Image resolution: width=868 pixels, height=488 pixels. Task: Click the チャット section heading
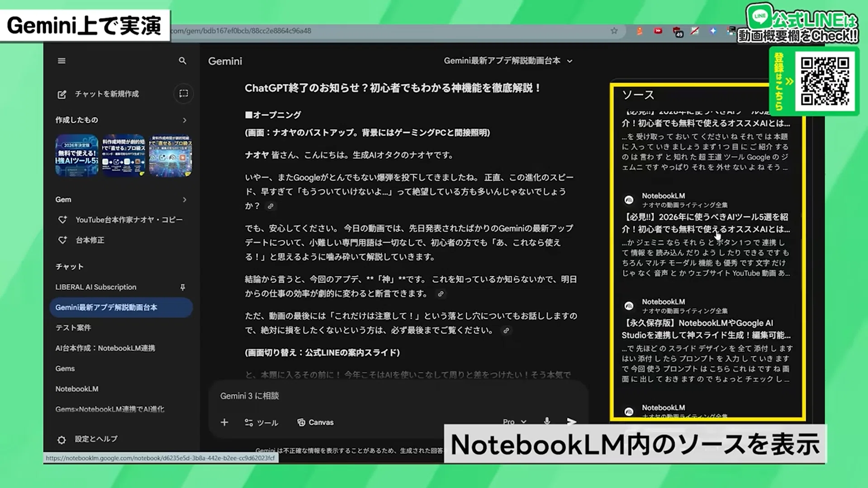[x=69, y=267]
